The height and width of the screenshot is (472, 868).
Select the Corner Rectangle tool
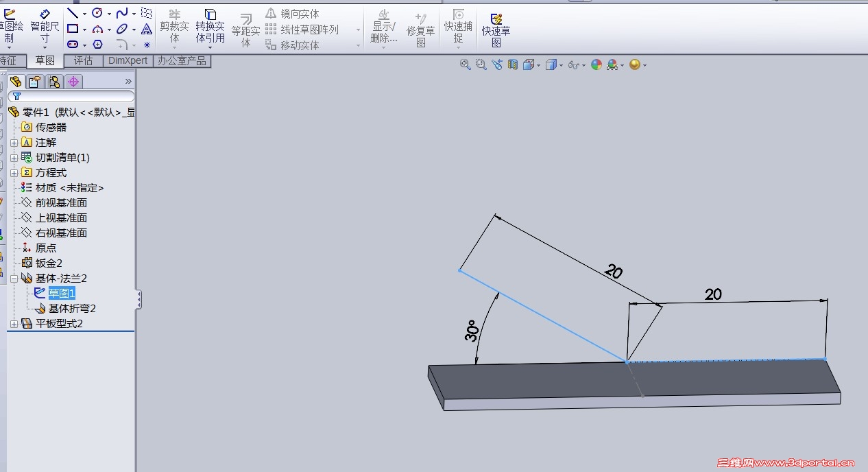click(73, 29)
